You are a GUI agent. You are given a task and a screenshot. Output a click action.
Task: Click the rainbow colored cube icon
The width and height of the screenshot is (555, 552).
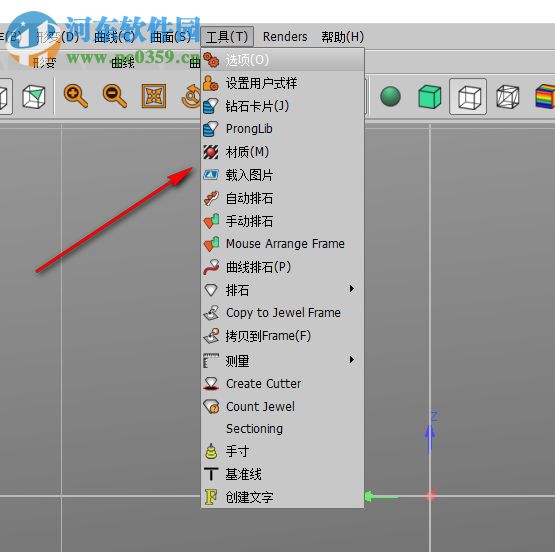tap(545, 96)
